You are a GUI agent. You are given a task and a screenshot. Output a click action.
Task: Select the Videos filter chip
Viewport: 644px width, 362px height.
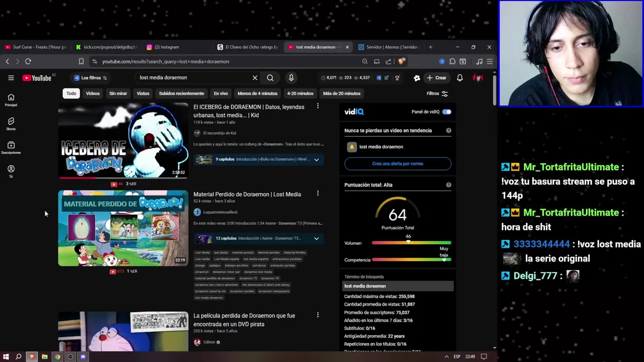coord(93,94)
